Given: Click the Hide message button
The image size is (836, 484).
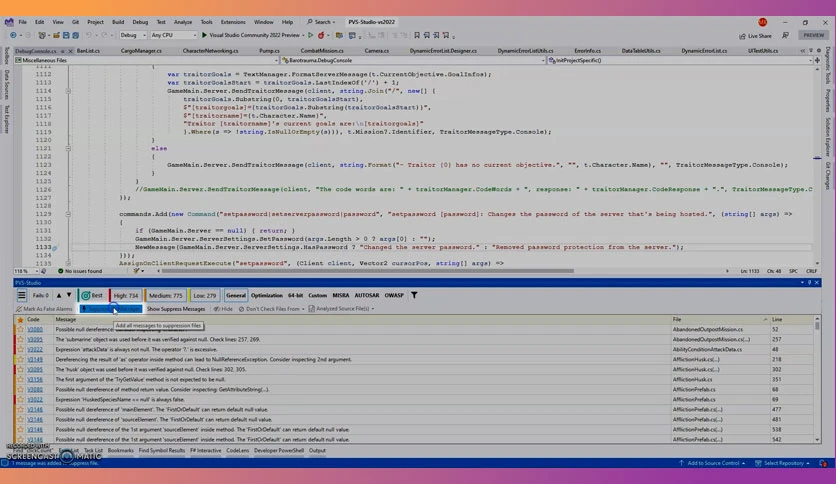Looking at the screenshot, I should click(x=223, y=309).
